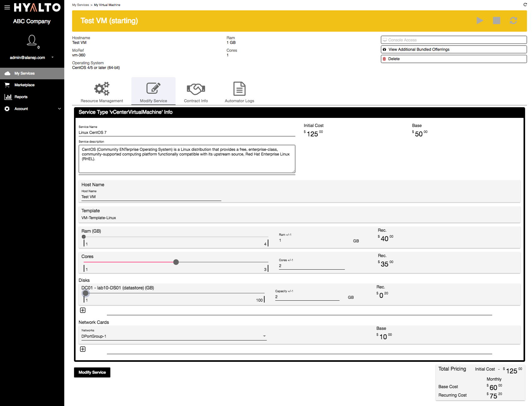The image size is (532, 406).
Task: Expand the Account submenu chevron
Action: point(59,109)
